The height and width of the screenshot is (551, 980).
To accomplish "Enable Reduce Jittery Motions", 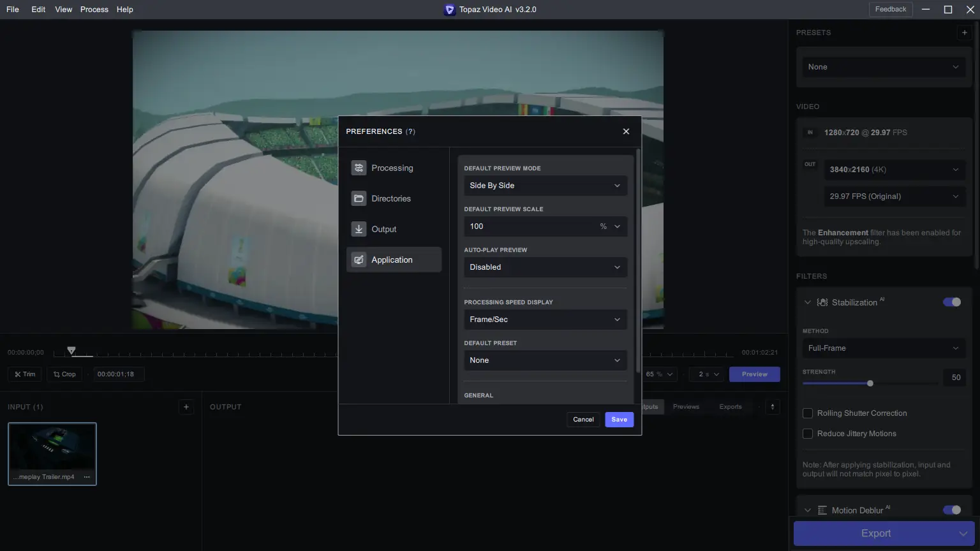I will click(808, 434).
